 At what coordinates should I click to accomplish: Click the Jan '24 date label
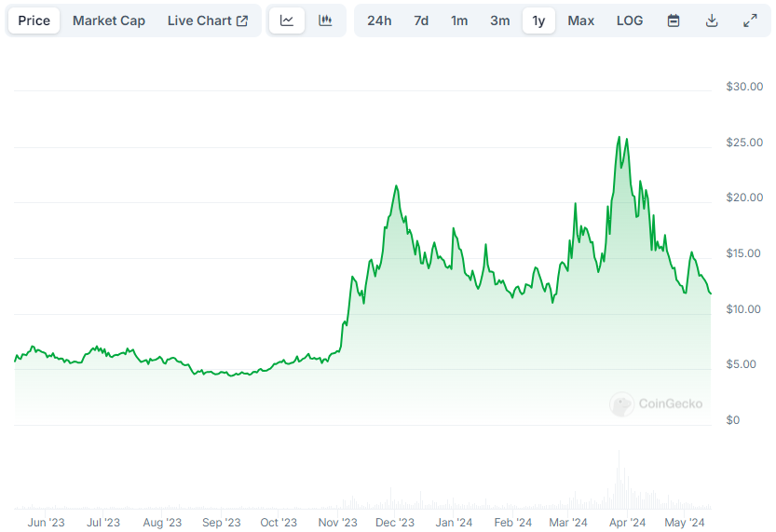(454, 523)
